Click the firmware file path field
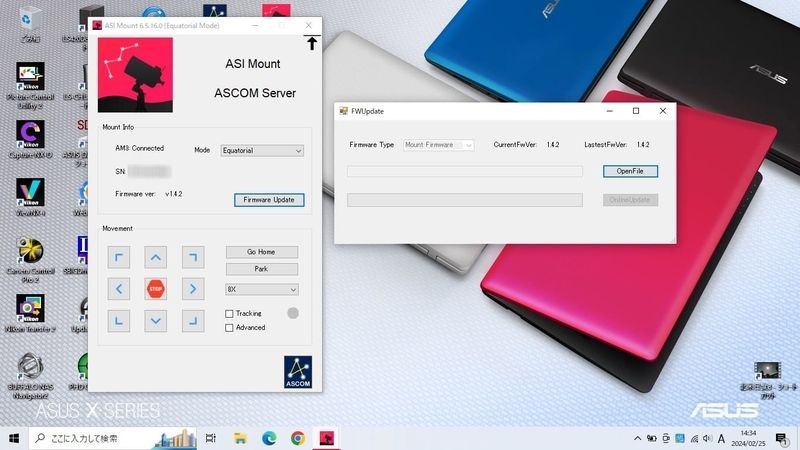Image resolution: width=800 pixels, height=450 pixels. 465,171
